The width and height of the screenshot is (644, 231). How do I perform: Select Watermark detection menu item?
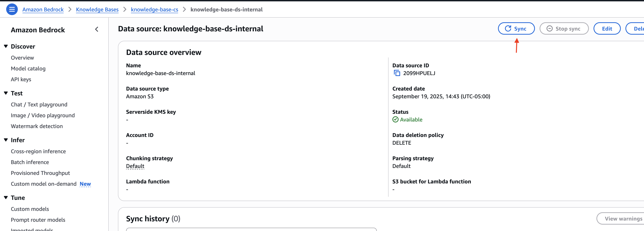coord(37,126)
